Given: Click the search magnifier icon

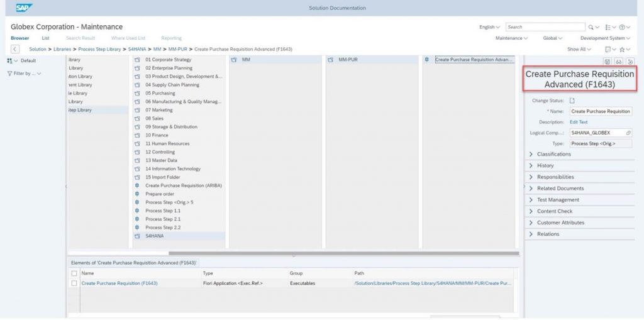Looking at the screenshot, I should 591,27.
